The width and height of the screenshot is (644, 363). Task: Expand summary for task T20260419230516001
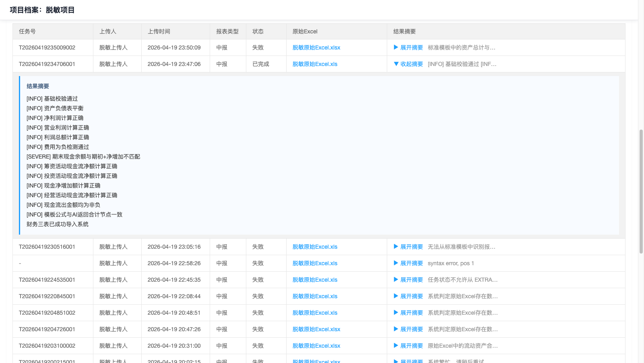[x=408, y=247]
